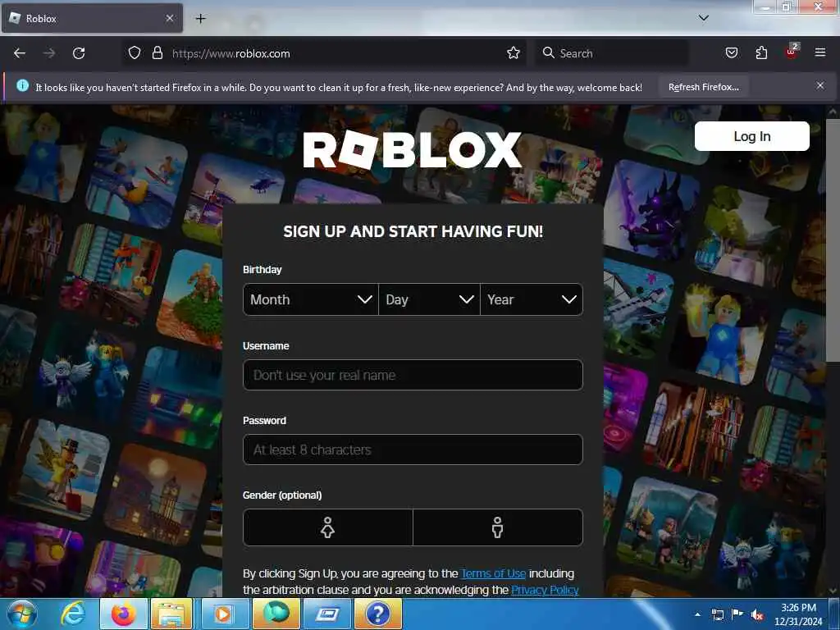Click the network tray icon

click(x=717, y=614)
